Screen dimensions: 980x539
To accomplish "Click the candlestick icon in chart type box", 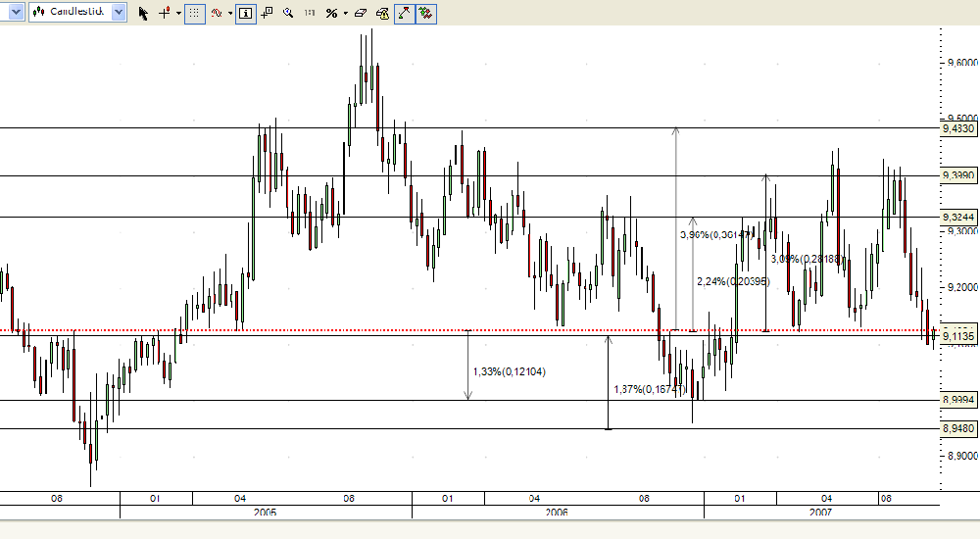I will (39, 12).
